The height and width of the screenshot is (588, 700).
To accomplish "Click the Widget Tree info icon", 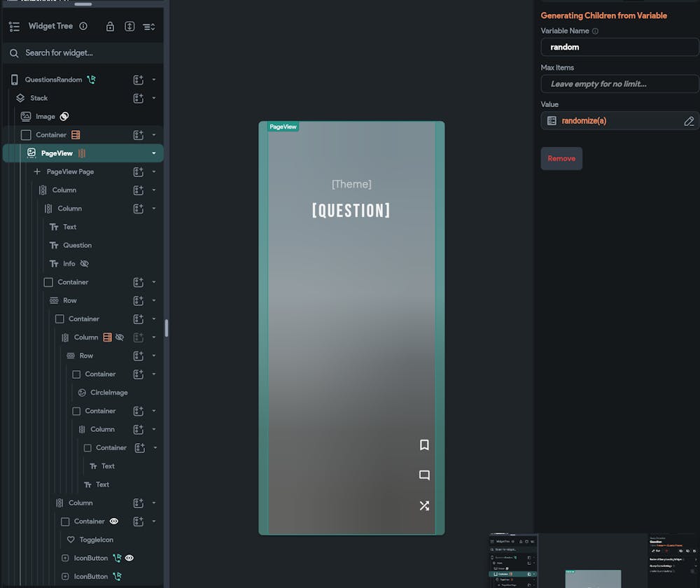I will pyautogui.click(x=83, y=27).
